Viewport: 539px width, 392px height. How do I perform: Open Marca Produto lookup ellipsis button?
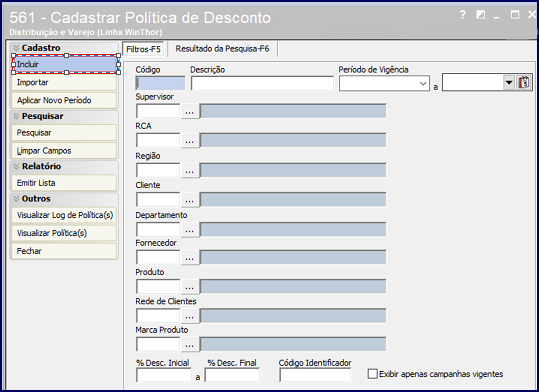click(x=190, y=344)
